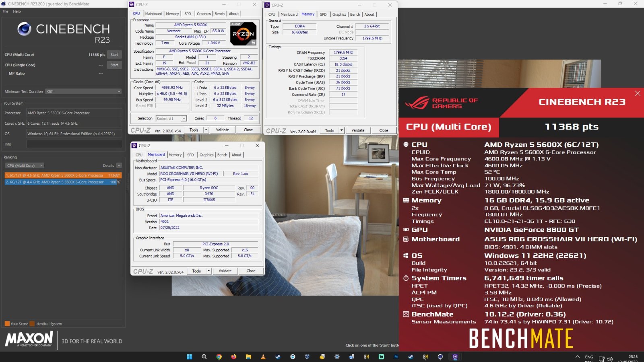Activate the purple CPU-Z taskbar icon
This screenshot has height=362, width=644.
tap(455, 357)
